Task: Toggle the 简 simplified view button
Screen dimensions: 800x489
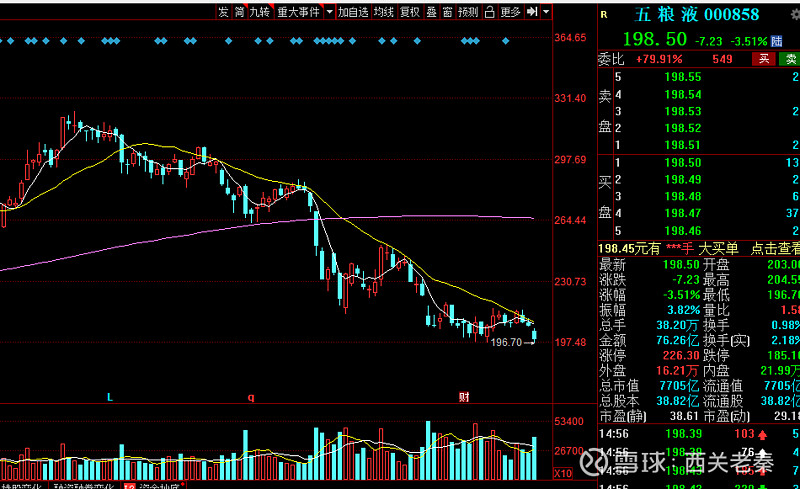Action: (x=239, y=12)
